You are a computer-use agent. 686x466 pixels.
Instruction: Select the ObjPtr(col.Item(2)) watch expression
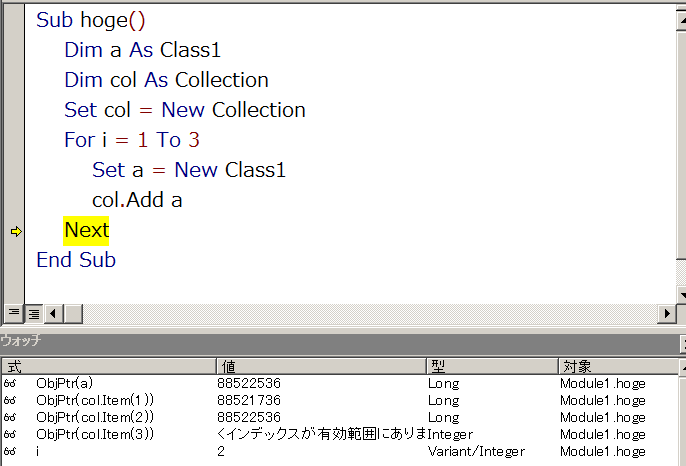coord(95,417)
